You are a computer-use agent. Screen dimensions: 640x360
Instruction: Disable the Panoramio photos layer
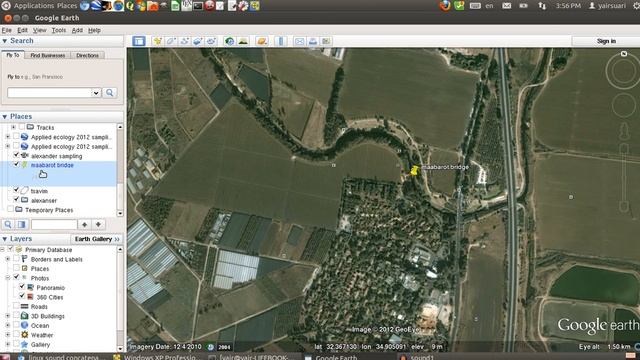(x=22, y=287)
